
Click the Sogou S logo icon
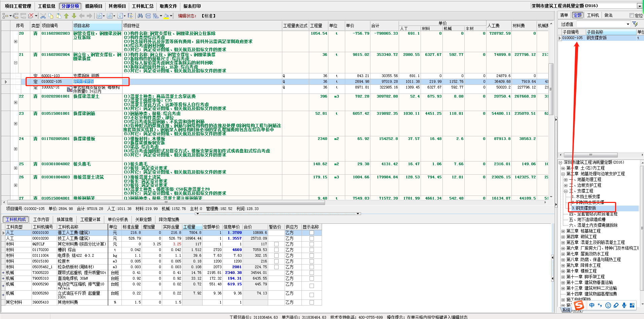579,305
